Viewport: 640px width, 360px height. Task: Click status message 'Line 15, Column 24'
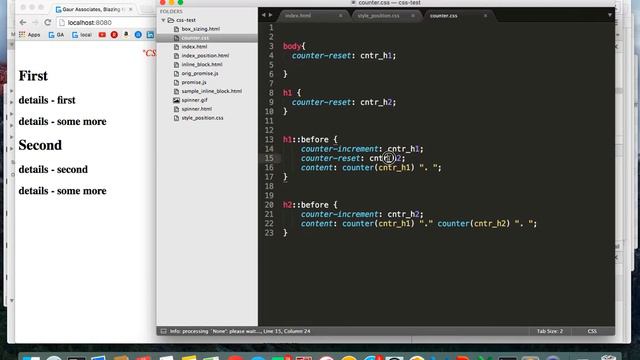coord(287,331)
